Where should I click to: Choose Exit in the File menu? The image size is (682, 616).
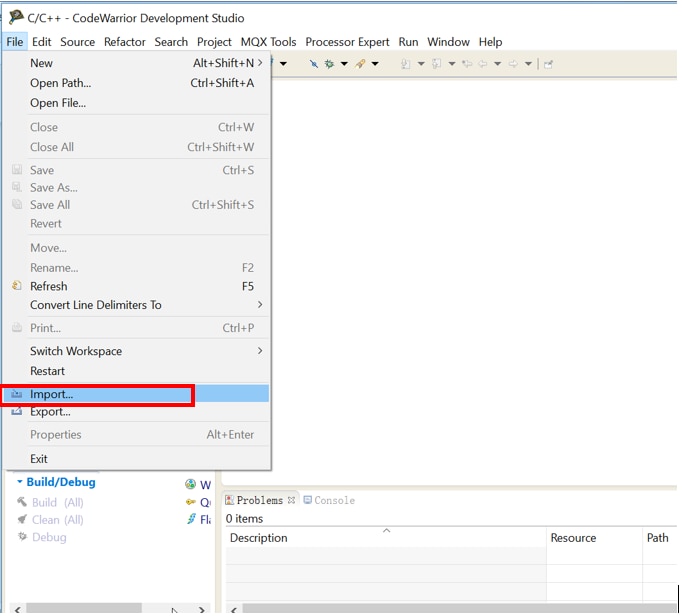click(39, 459)
